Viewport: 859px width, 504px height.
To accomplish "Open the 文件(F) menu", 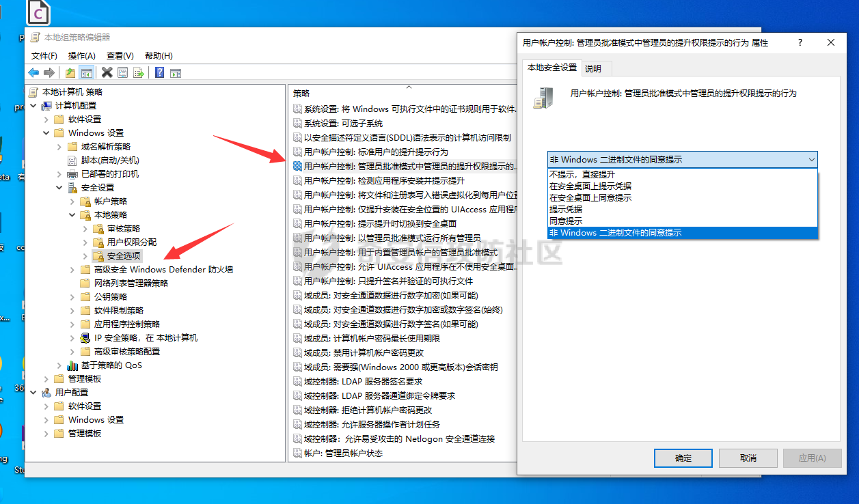I will (x=44, y=55).
